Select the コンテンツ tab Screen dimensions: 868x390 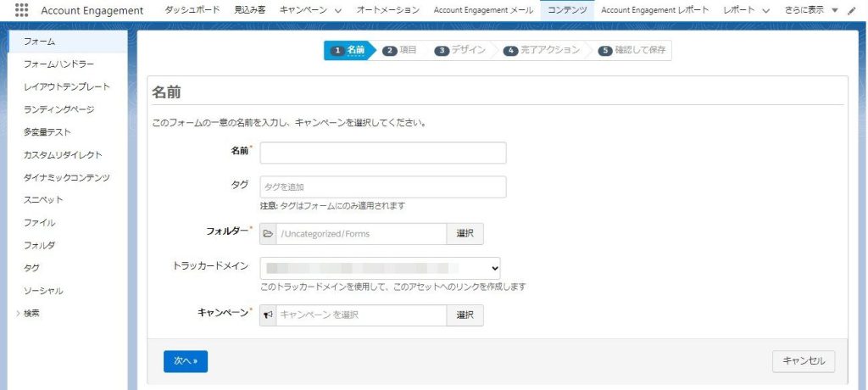(x=567, y=10)
